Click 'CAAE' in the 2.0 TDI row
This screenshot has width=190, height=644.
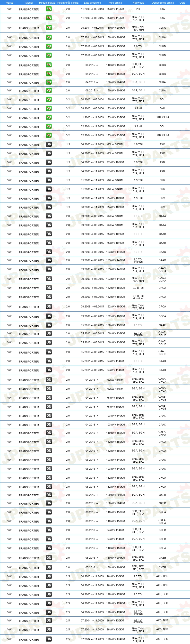pyautogui.click(x=162, y=325)
